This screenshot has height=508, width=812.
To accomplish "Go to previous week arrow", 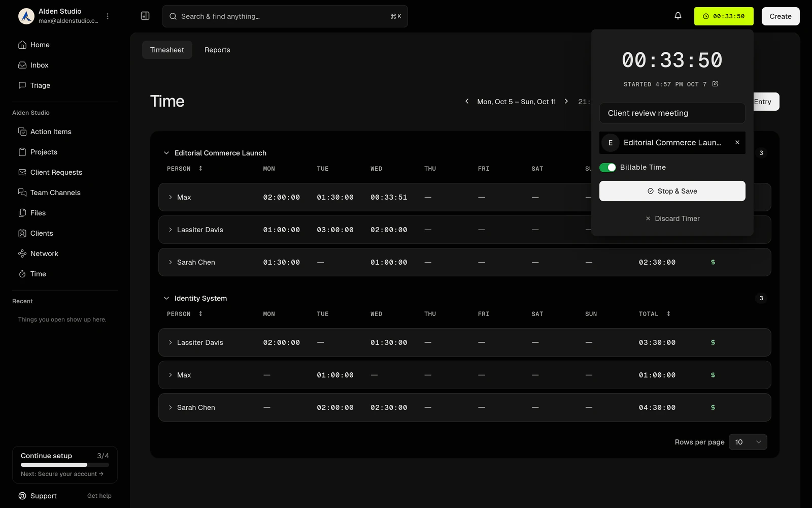I will [467, 101].
